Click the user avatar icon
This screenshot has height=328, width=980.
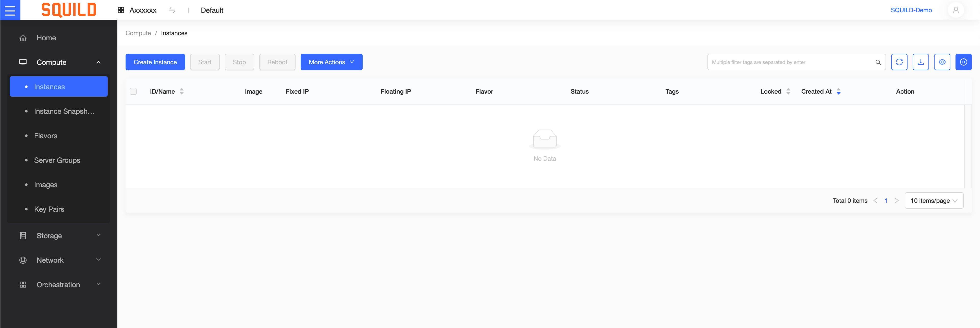pyautogui.click(x=956, y=10)
